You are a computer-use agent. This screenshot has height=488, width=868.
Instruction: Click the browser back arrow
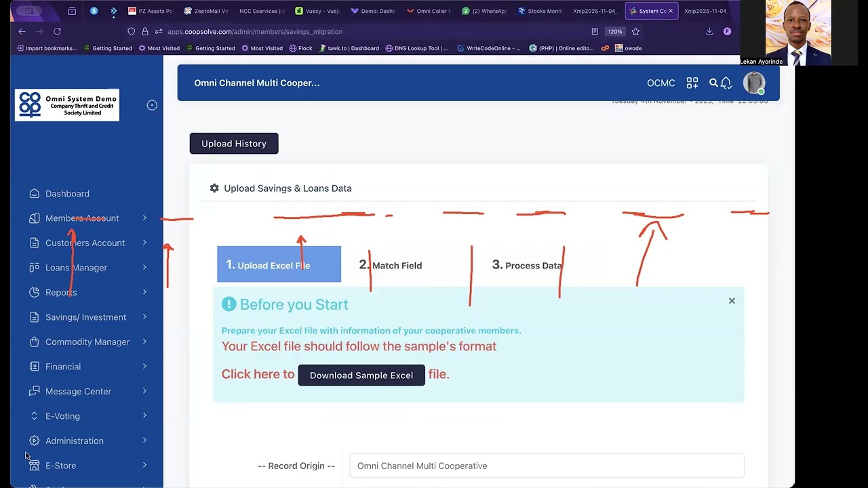pos(22,31)
